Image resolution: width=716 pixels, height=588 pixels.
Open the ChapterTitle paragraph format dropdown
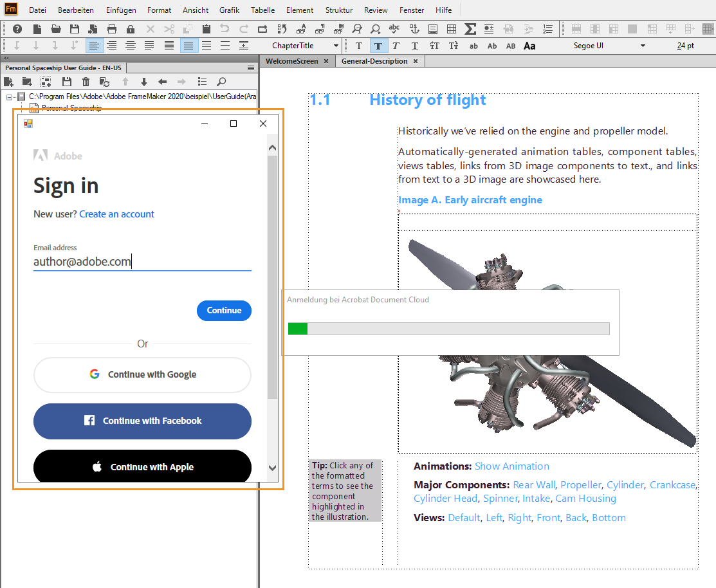tap(336, 46)
